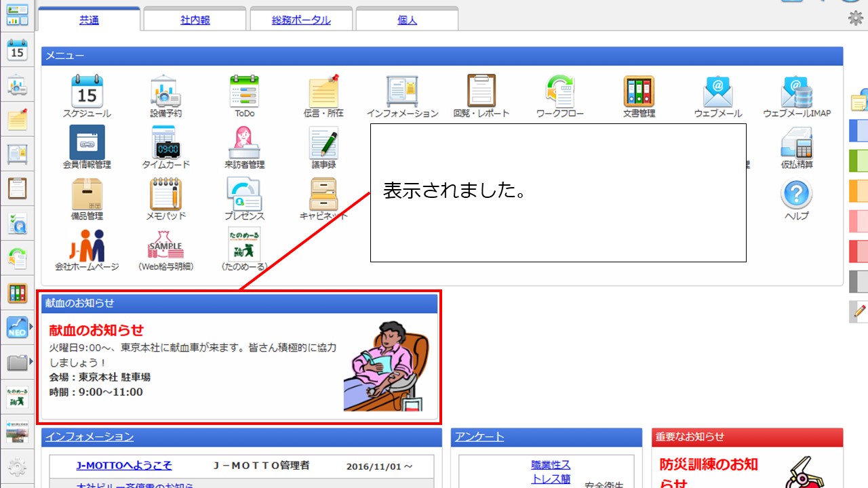Click the メニュー portlet header bar

[x=442, y=56]
